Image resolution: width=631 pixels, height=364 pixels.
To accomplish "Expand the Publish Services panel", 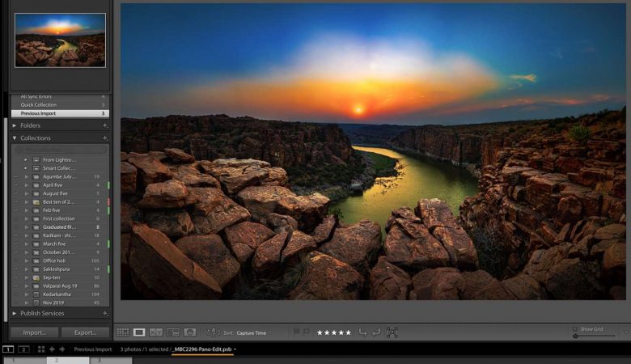I will (x=15, y=313).
